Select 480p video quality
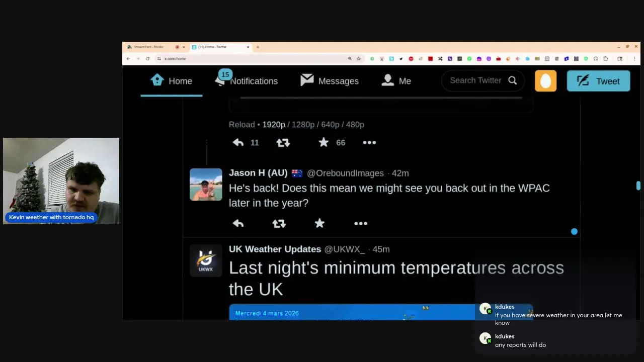 (x=355, y=124)
